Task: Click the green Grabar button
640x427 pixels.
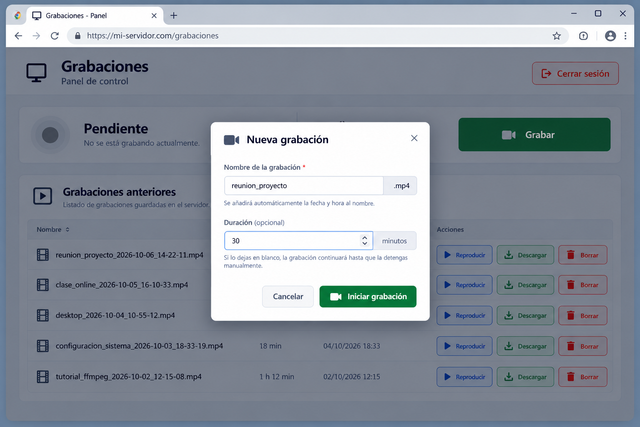Action: point(534,135)
